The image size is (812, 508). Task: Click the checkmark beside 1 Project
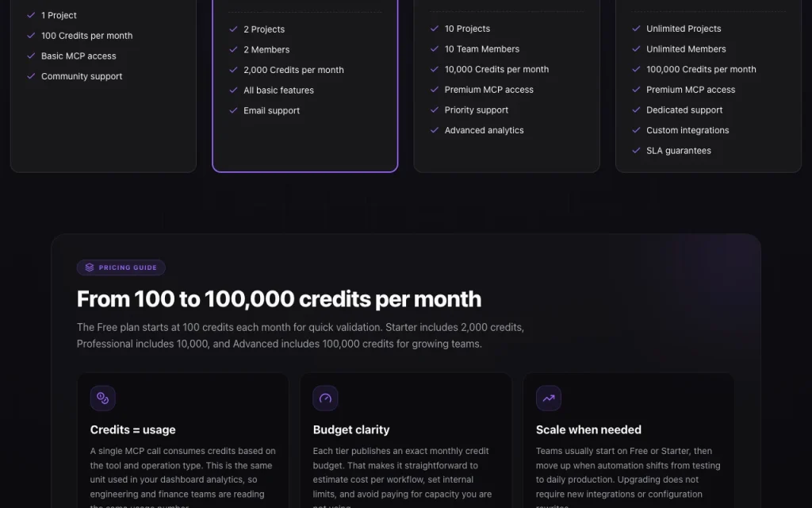[x=31, y=15]
